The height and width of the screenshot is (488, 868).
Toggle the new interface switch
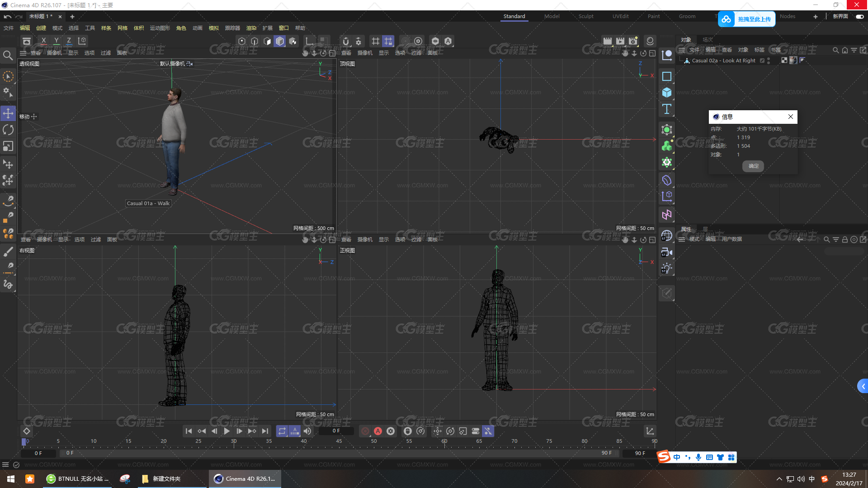[x=860, y=16]
